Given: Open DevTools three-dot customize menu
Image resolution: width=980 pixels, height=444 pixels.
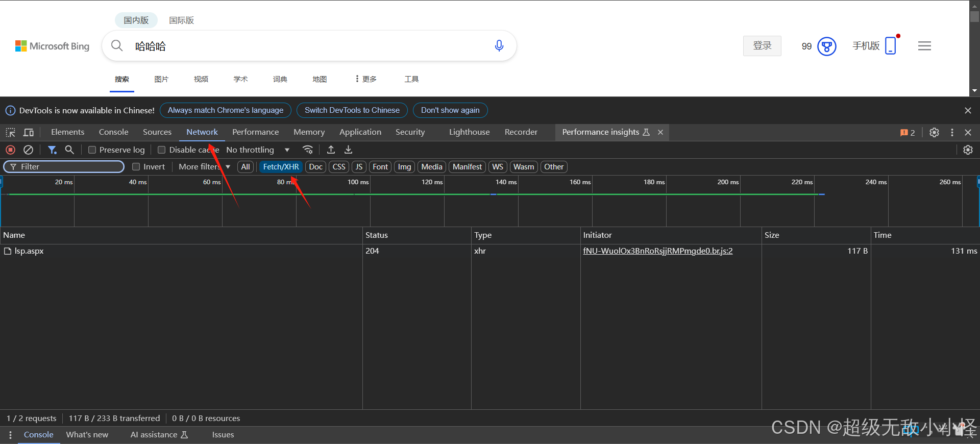Looking at the screenshot, I should 952,132.
